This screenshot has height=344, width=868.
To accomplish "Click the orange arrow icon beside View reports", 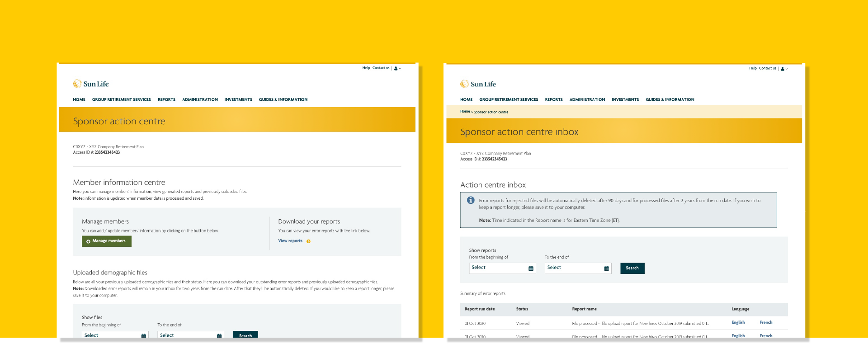I will (x=308, y=241).
